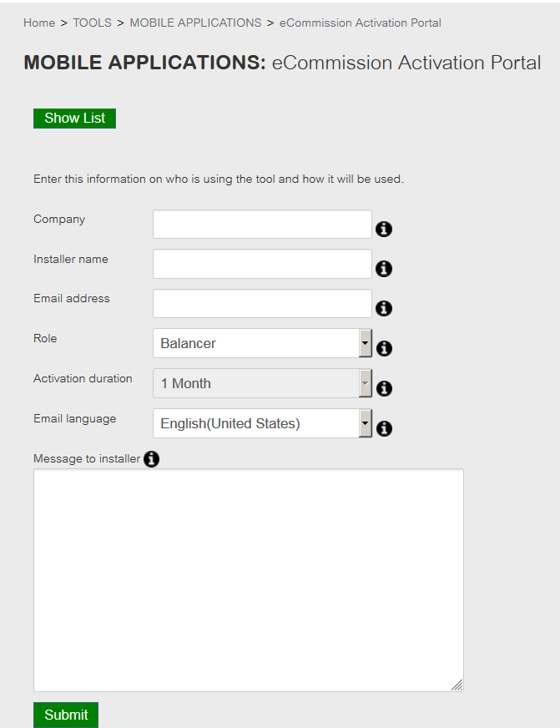The height and width of the screenshot is (728, 560).
Task: Go to Home breadcrumb link
Action: 39,23
